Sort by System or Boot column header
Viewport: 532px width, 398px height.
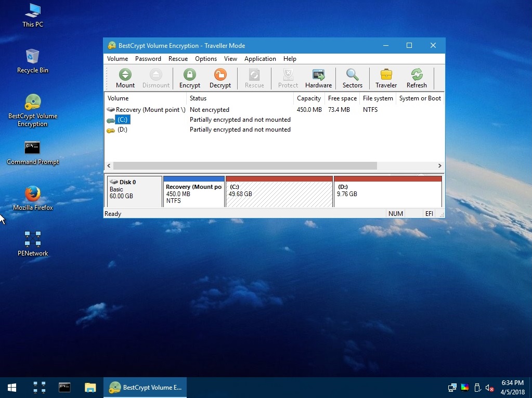[x=420, y=98]
